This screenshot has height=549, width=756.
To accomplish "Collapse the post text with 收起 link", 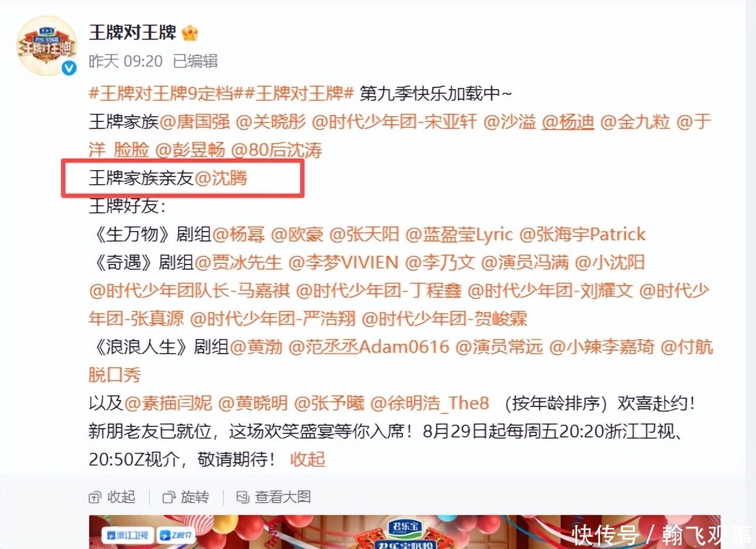I will [x=308, y=459].
